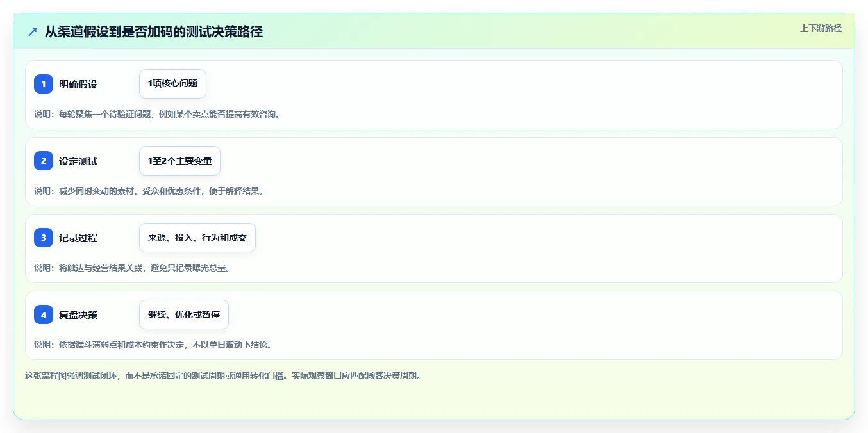Click the 上下游路径 label in header
The width and height of the screenshot is (868, 433).
point(821,28)
